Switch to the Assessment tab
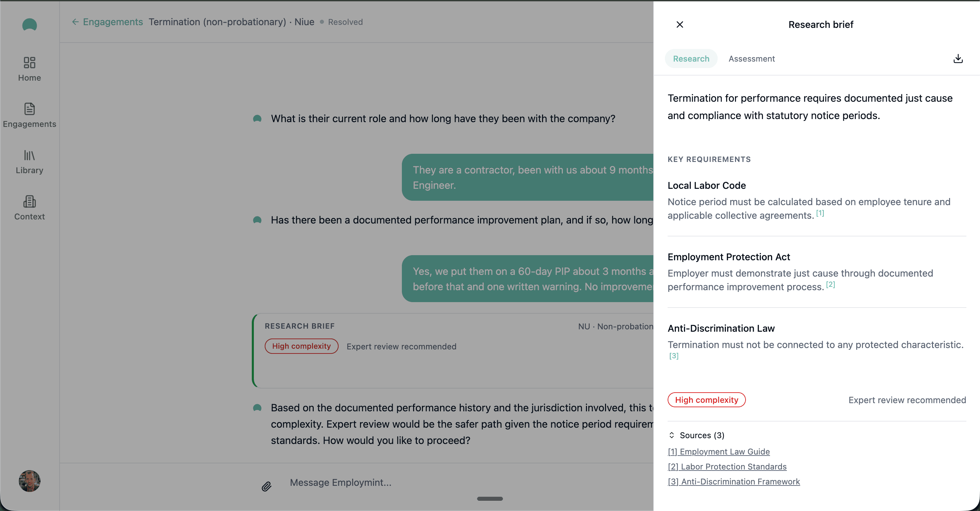Viewport: 980px width, 511px height. pos(751,59)
